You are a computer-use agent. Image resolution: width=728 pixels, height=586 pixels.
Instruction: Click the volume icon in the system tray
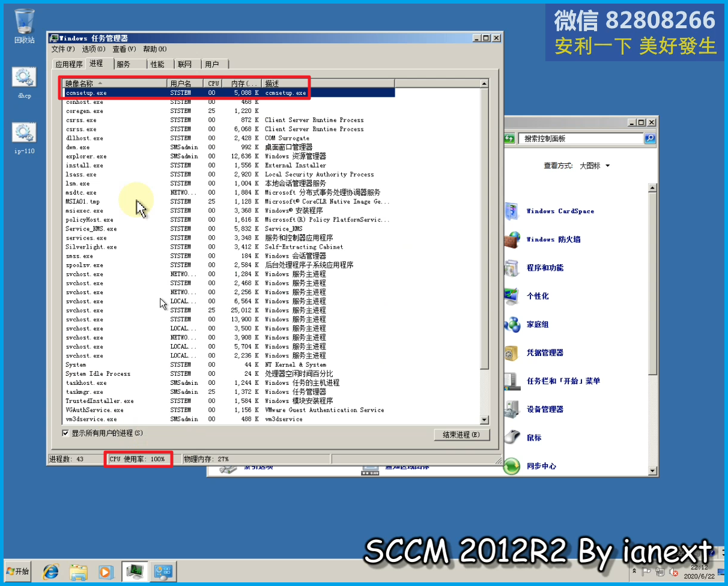tap(675, 571)
